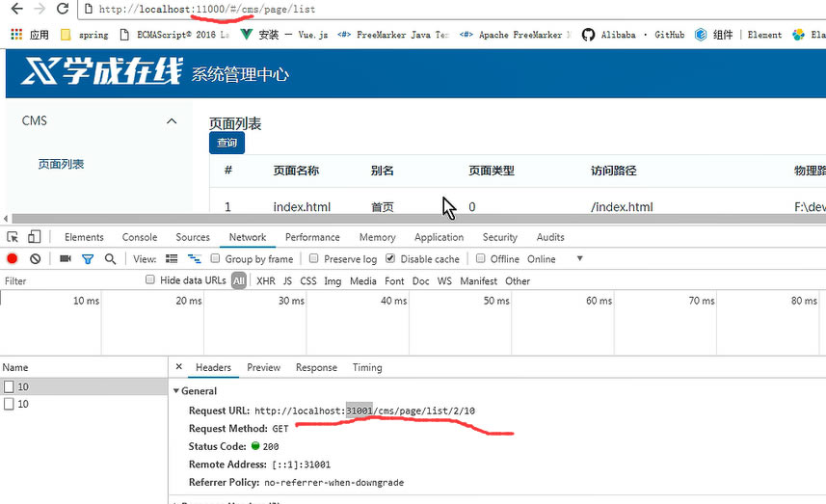Uncheck Disable cache checkbox

click(x=390, y=258)
